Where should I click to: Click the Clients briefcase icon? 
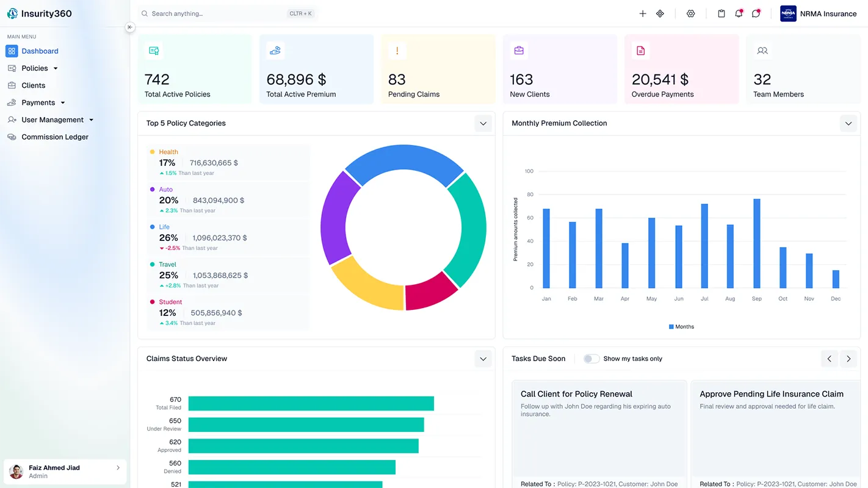(11, 85)
